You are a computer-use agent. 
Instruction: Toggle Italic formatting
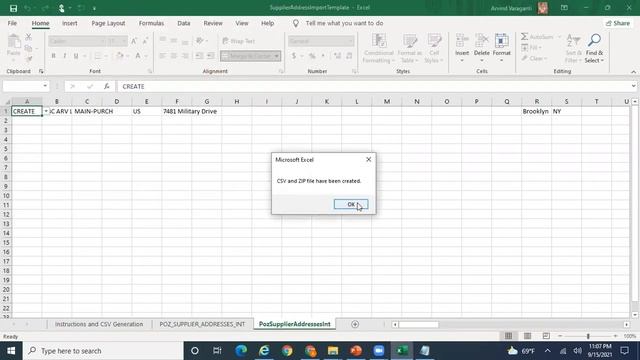[64, 56]
